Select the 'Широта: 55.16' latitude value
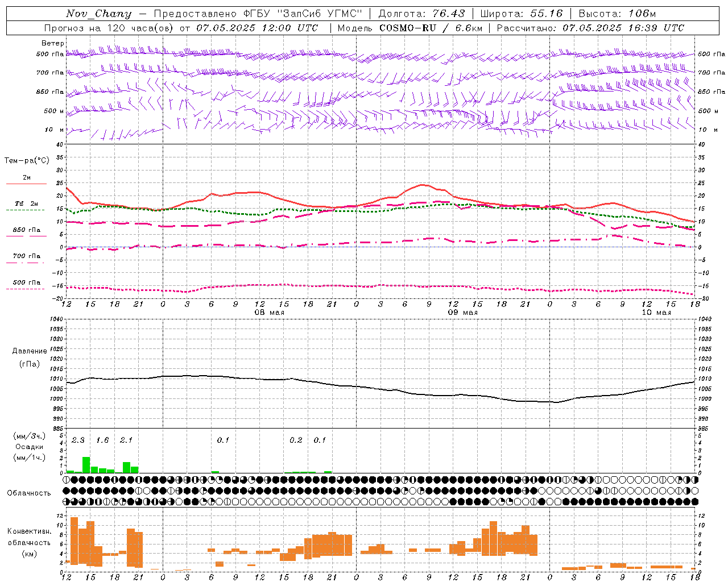 pyautogui.click(x=522, y=14)
